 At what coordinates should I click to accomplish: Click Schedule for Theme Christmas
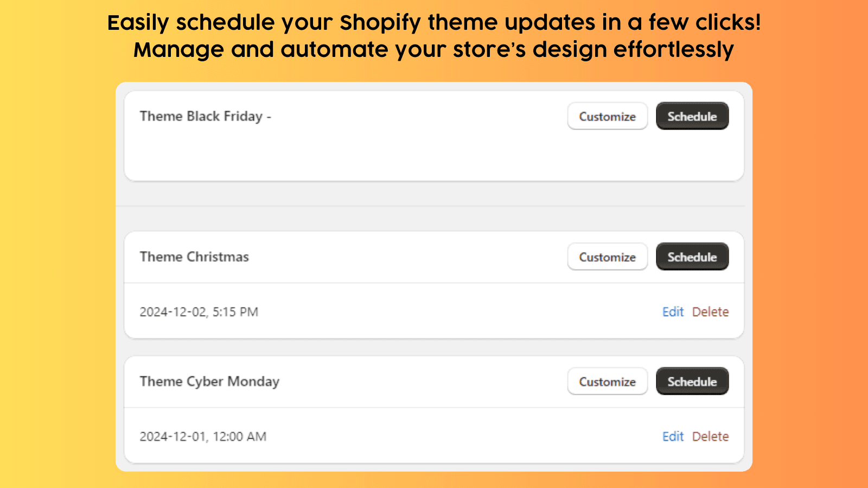[x=692, y=256]
